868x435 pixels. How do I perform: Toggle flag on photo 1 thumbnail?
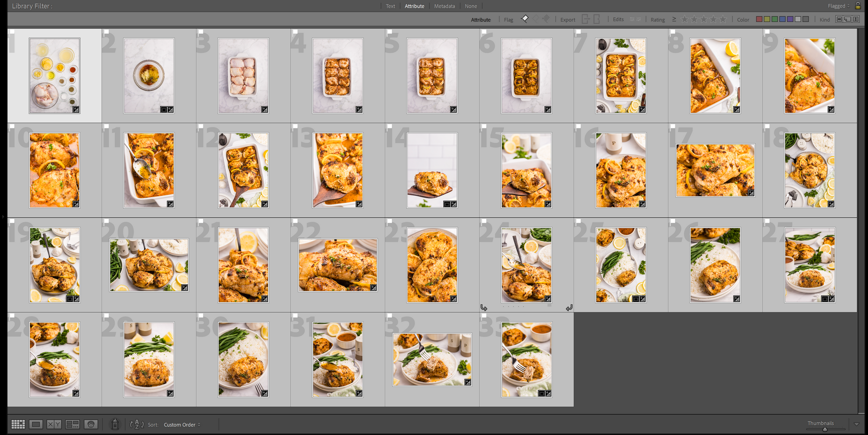click(x=12, y=32)
